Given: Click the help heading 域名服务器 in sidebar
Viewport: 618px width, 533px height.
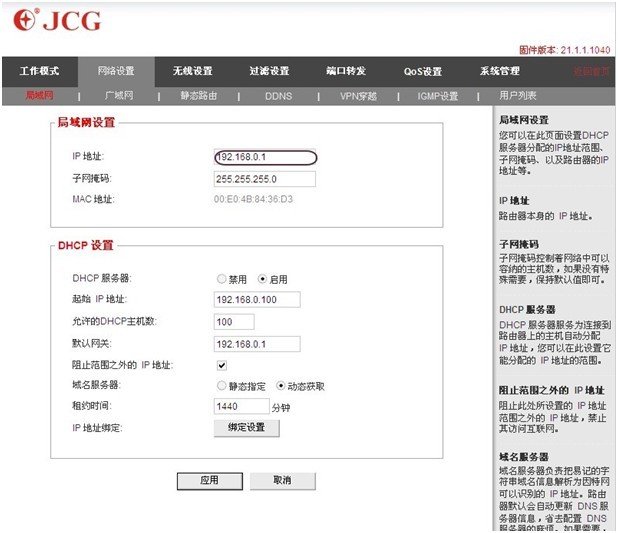Looking at the screenshot, I should pyautogui.click(x=523, y=457).
